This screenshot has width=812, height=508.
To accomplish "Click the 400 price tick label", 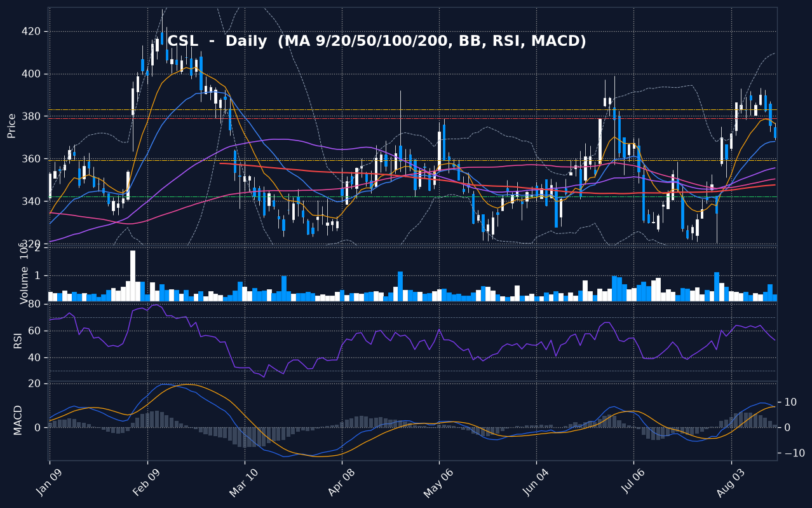I will [x=32, y=74].
